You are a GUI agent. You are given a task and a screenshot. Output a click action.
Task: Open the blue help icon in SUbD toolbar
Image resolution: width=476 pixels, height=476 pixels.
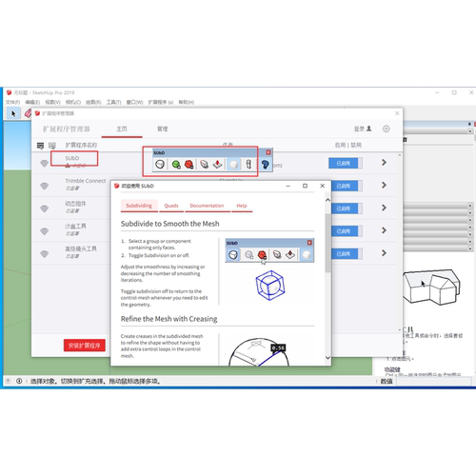pyautogui.click(x=265, y=165)
